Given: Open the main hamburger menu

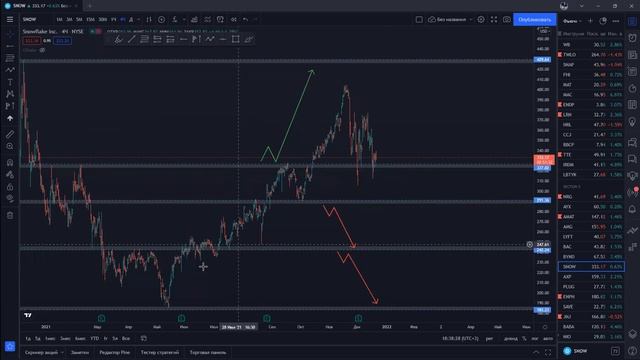Looking at the screenshot, I should click(10, 19).
